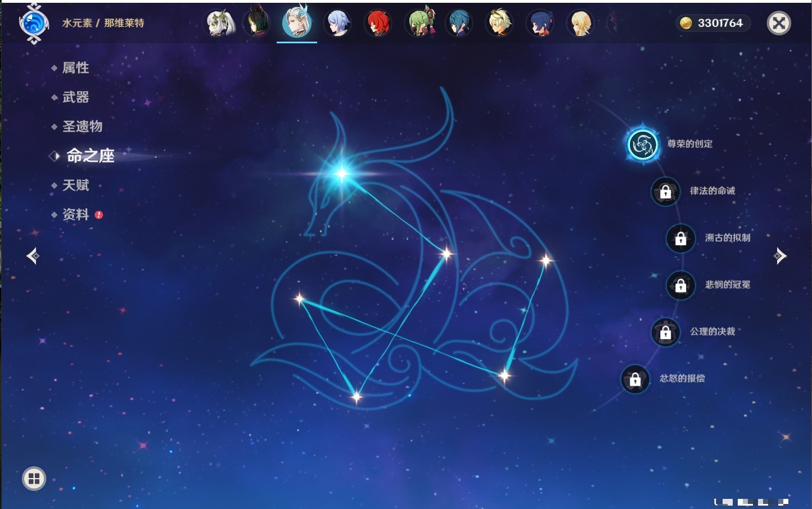This screenshot has width=812, height=509.
Task: Select the white-haired character avatar with green ornaments
Action: click(x=220, y=23)
